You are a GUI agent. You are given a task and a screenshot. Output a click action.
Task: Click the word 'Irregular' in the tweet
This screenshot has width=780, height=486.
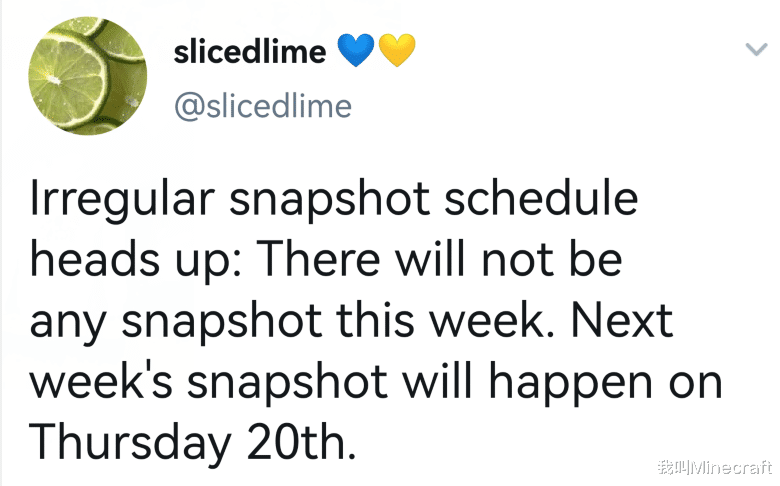tap(122, 199)
